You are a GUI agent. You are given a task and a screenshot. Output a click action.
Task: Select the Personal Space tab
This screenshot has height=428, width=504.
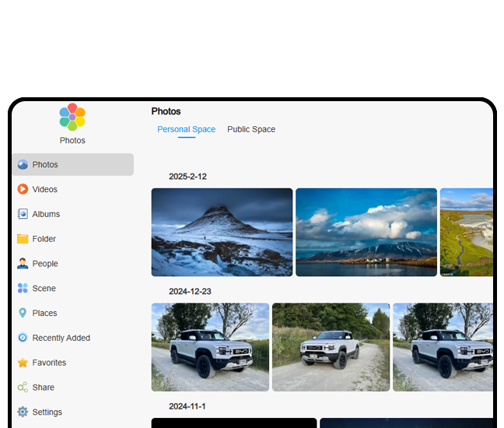tap(186, 129)
